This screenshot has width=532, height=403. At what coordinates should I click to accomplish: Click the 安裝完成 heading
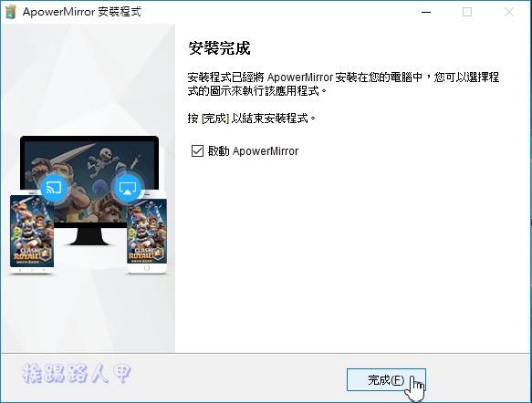219,48
